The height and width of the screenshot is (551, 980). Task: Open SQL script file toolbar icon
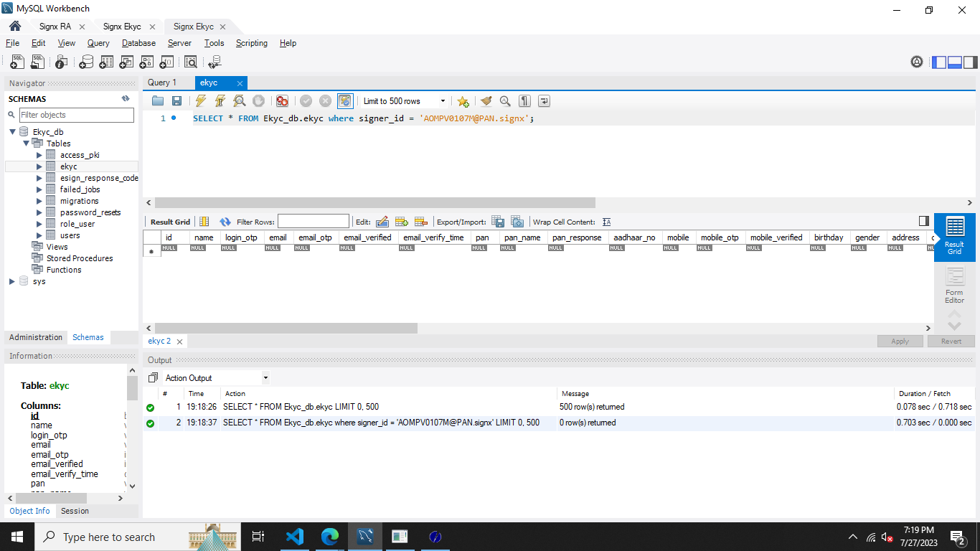39,62
